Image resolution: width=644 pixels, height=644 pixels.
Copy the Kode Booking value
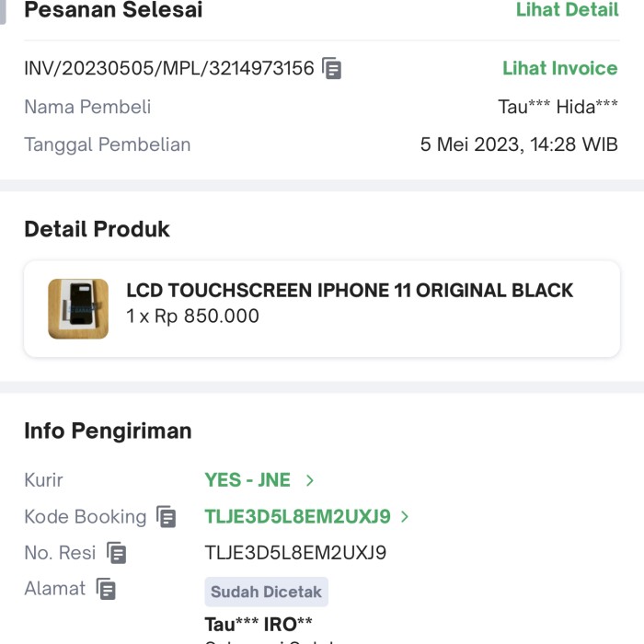(x=166, y=517)
